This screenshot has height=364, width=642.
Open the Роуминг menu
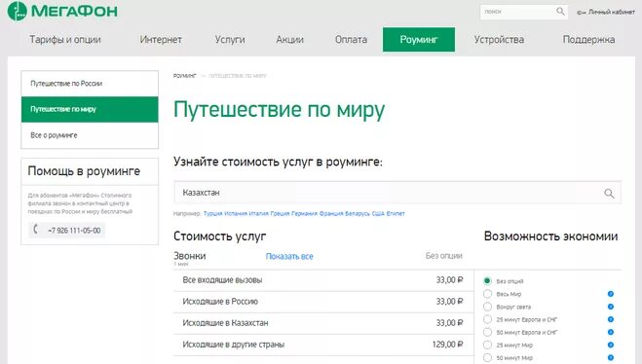[419, 40]
